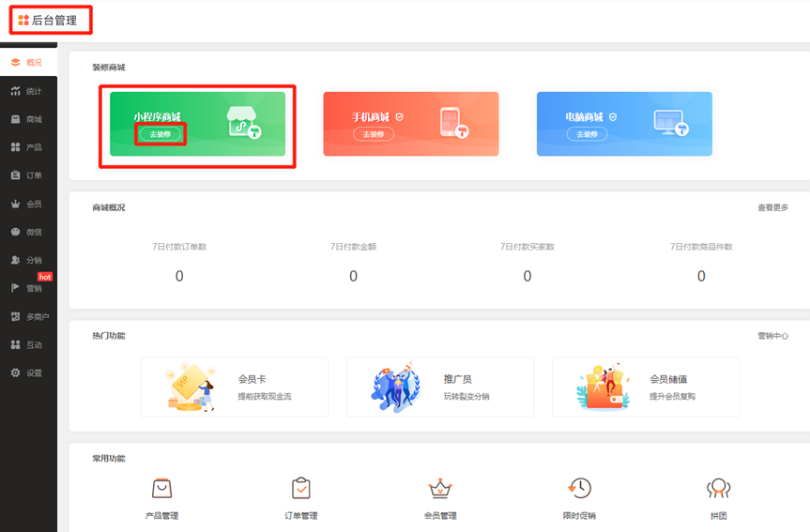The width and height of the screenshot is (810, 532).
Task: Open 概况 in the sidebar
Action: point(27,63)
